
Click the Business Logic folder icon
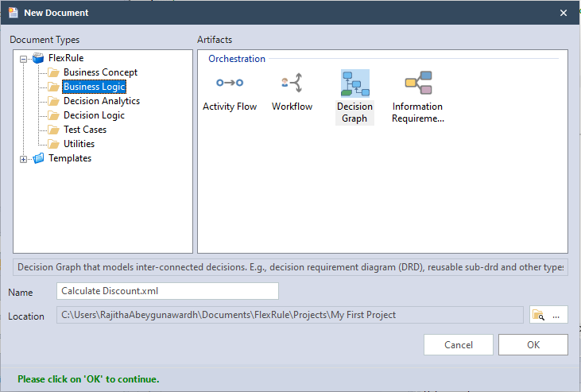coord(54,87)
